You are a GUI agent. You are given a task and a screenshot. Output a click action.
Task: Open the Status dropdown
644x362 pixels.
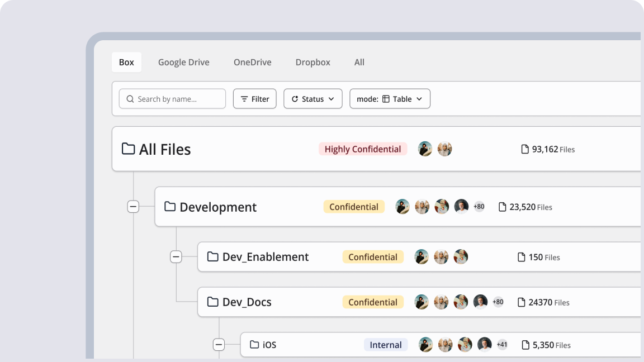coord(313,98)
